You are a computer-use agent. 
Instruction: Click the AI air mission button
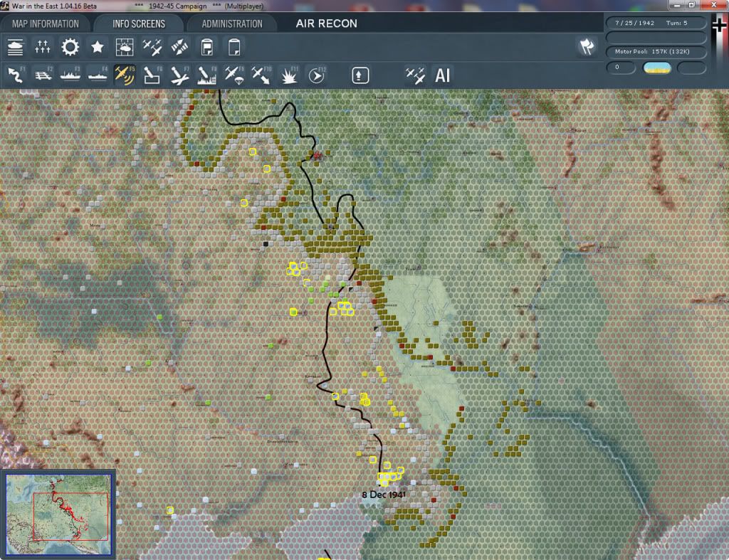(443, 75)
